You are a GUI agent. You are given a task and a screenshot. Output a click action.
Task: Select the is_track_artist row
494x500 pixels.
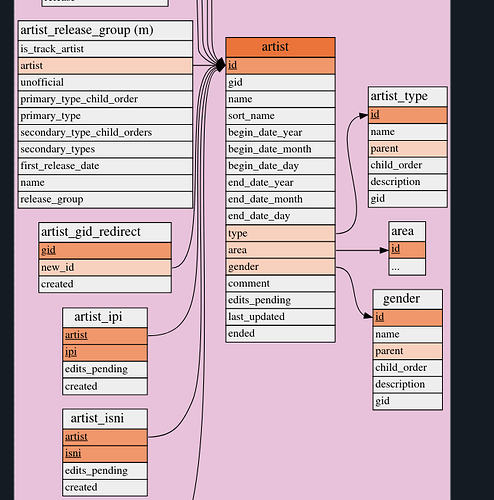click(105, 49)
